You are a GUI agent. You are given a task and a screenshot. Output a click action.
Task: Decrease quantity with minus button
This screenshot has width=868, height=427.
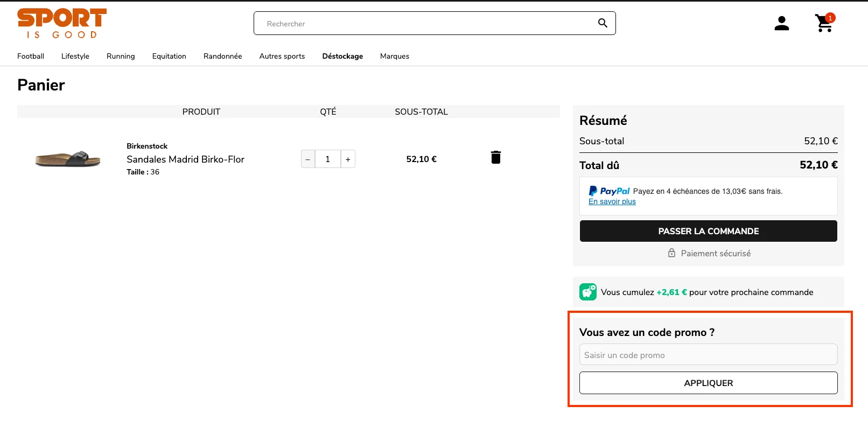(308, 159)
